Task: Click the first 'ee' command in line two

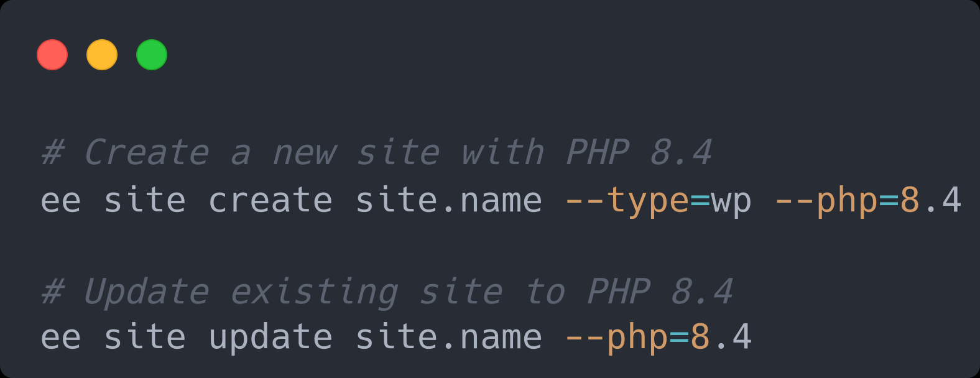Action: coord(61,200)
